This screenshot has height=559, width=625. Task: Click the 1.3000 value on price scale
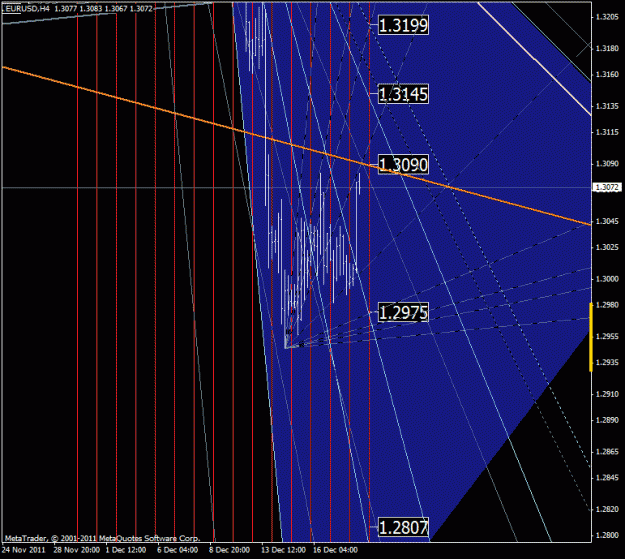coord(607,279)
